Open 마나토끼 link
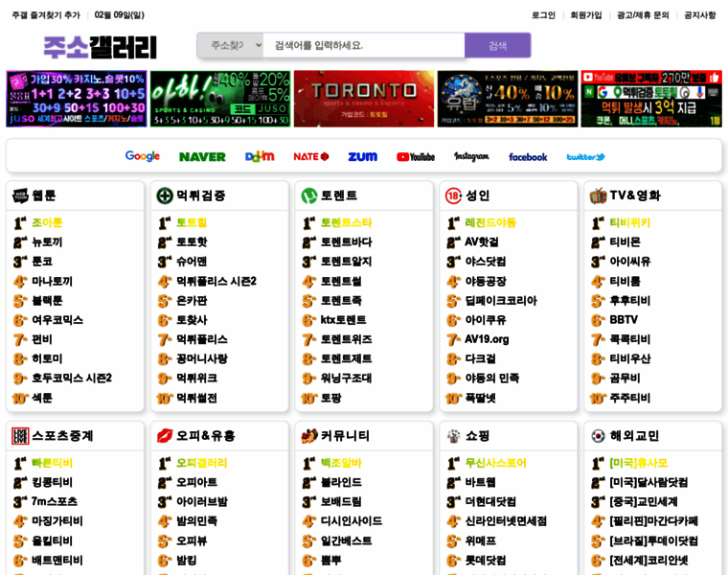The width and height of the screenshot is (728, 575). pyautogui.click(x=52, y=281)
